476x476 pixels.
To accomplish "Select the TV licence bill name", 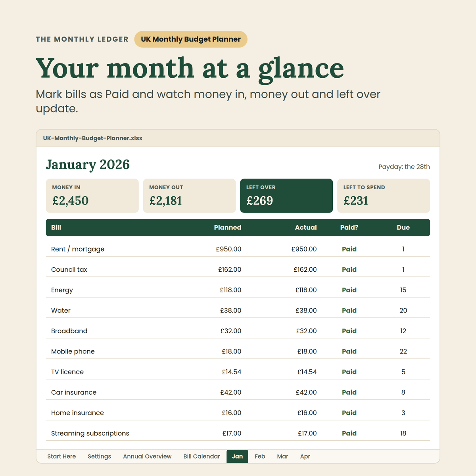I will (x=67, y=372).
